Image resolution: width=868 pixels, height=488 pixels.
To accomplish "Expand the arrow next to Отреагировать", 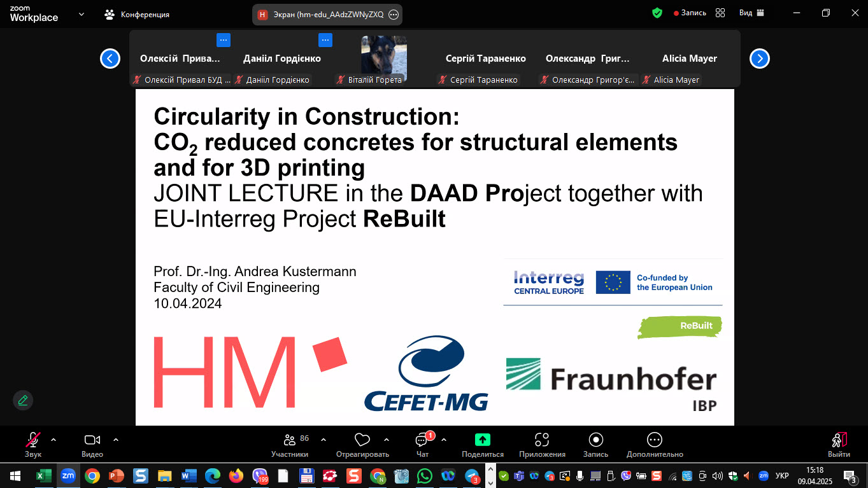I will click(387, 440).
